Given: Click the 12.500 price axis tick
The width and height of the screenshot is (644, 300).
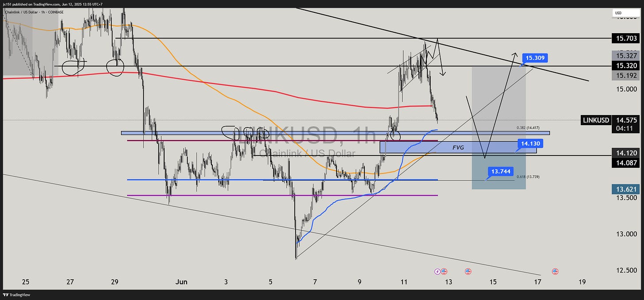Looking at the screenshot, I should (626, 270).
